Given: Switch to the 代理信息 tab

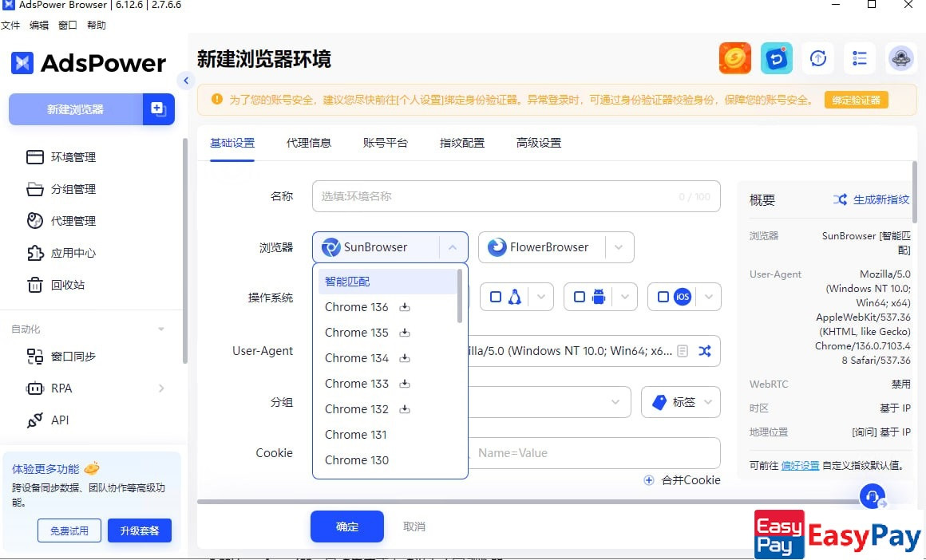Looking at the screenshot, I should [x=309, y=143].
